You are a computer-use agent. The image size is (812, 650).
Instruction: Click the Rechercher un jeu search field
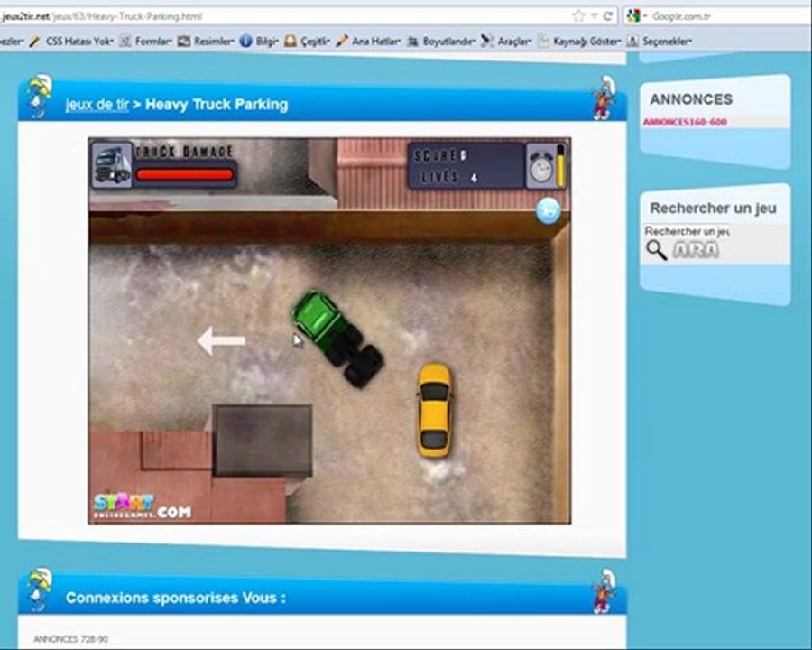(x=687, y=231)
